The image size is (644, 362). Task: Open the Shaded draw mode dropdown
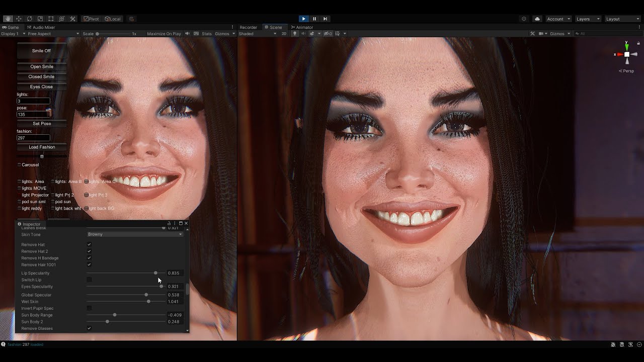[258, 34]
